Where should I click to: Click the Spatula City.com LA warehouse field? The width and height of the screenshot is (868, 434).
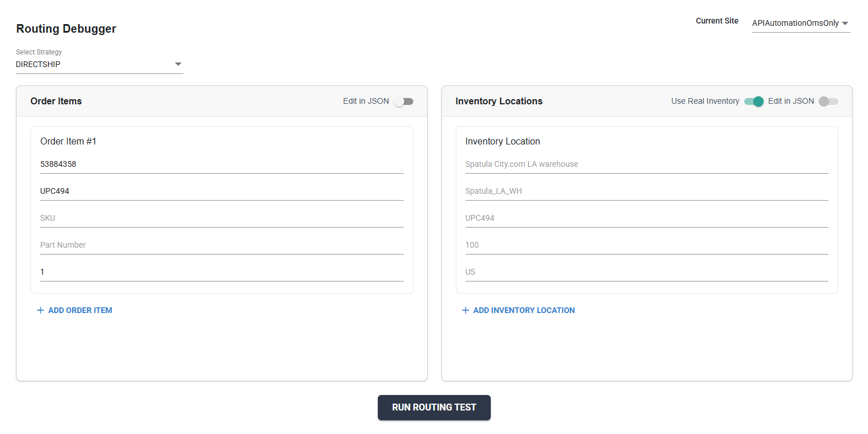pos(646,165)
